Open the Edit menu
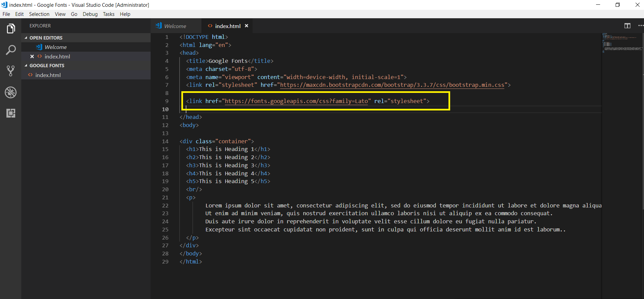 click(x=19, y=14)
